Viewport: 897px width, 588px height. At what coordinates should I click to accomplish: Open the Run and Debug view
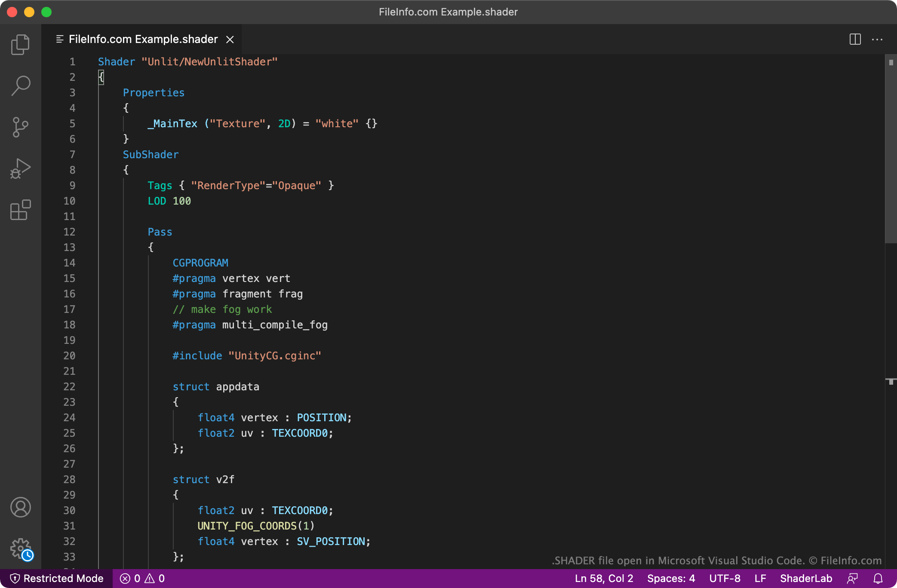(x=20, y=168)
